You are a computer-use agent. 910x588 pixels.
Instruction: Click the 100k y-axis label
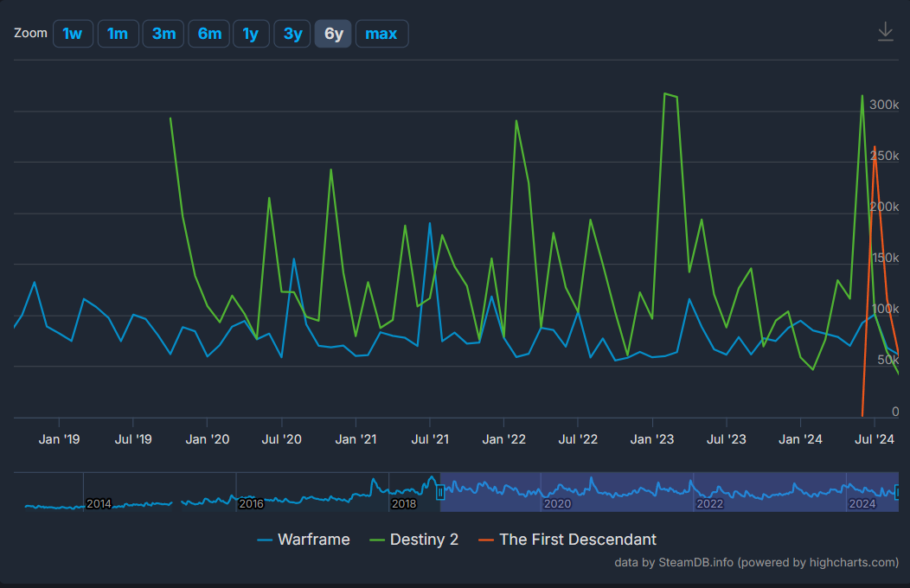point(885,309)
